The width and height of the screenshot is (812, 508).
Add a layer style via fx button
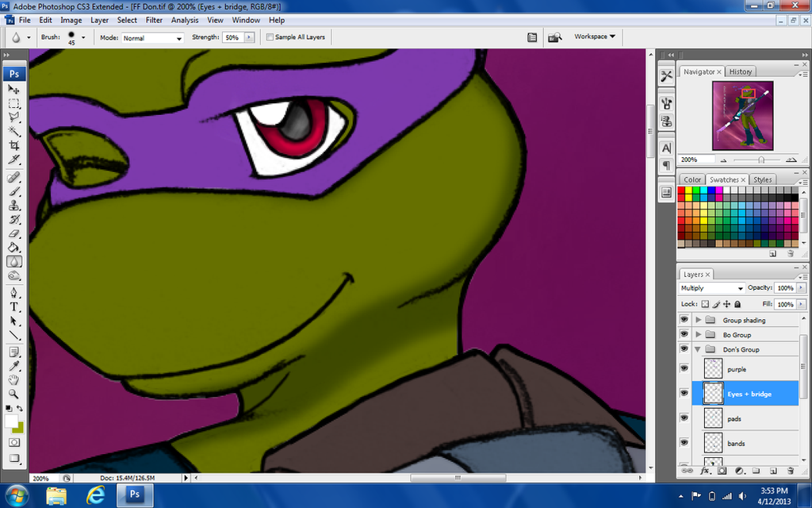[x=704, y=471]
